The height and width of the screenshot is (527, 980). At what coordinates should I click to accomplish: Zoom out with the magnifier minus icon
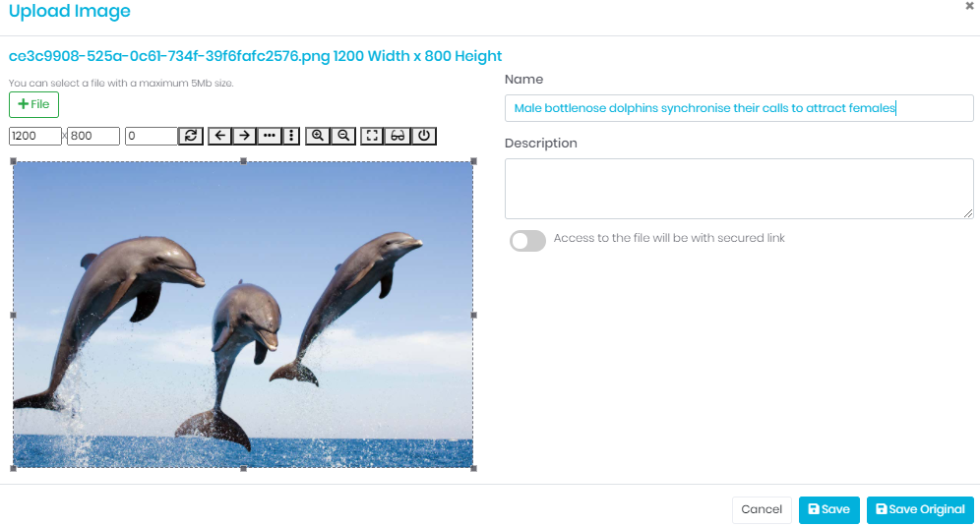(x=343, y=136)
